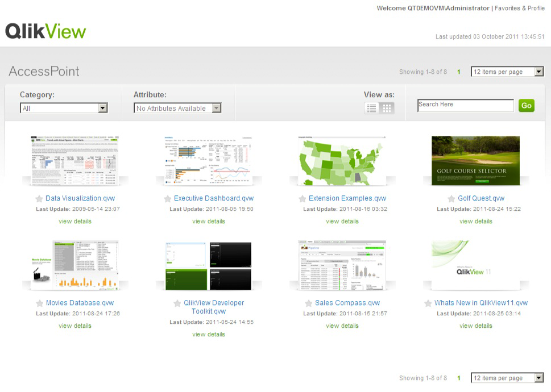This screenshot has height=392, width=551.
Task: Open the Attribute dropdown
Action: (x=217, y=107)
